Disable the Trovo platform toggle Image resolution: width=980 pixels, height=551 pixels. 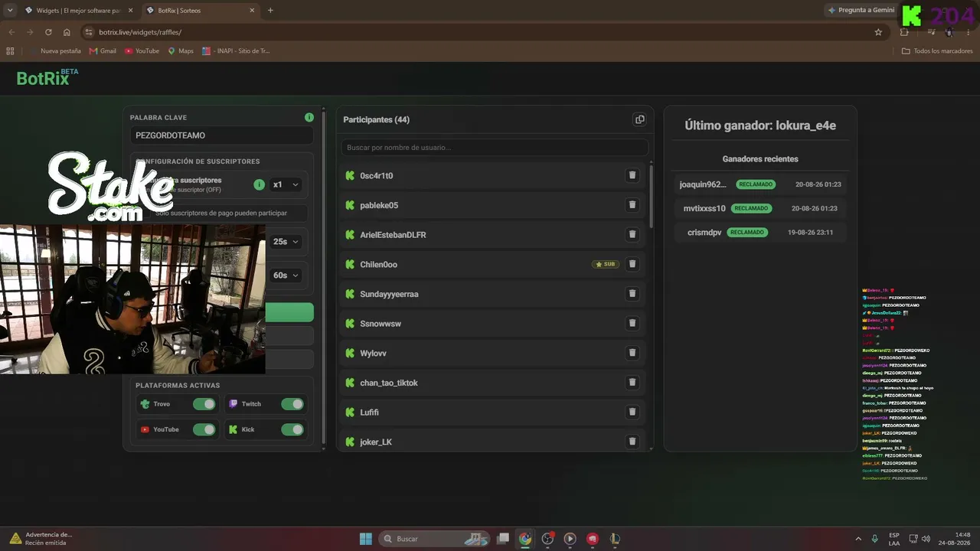point(204,404)
